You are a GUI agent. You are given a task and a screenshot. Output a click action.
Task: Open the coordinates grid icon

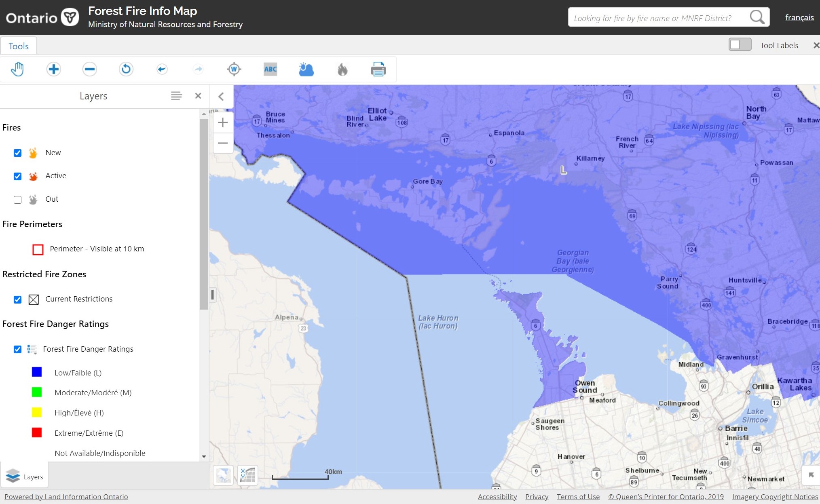[248, 475]
